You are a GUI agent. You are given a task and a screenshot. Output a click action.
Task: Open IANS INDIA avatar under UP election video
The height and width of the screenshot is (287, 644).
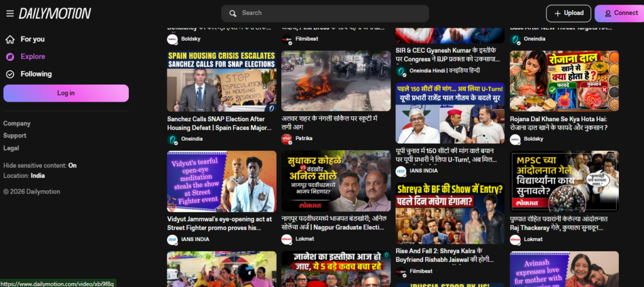401,171
